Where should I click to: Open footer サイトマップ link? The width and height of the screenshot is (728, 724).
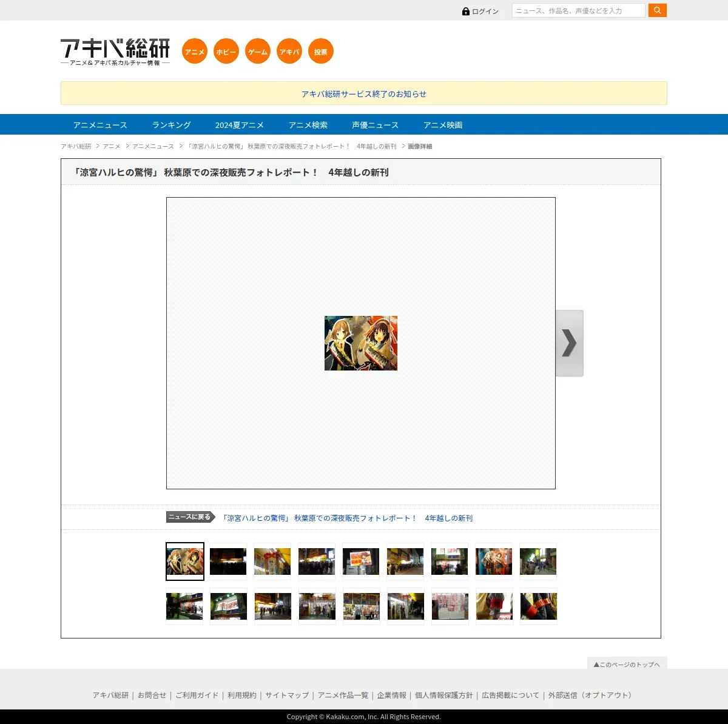coord(287,695)
